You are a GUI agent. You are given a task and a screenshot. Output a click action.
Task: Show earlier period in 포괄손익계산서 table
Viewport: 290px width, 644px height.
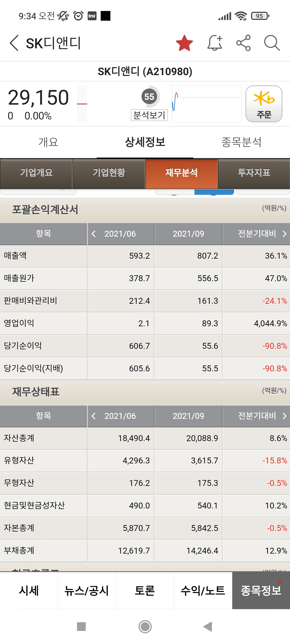[94, 234]
